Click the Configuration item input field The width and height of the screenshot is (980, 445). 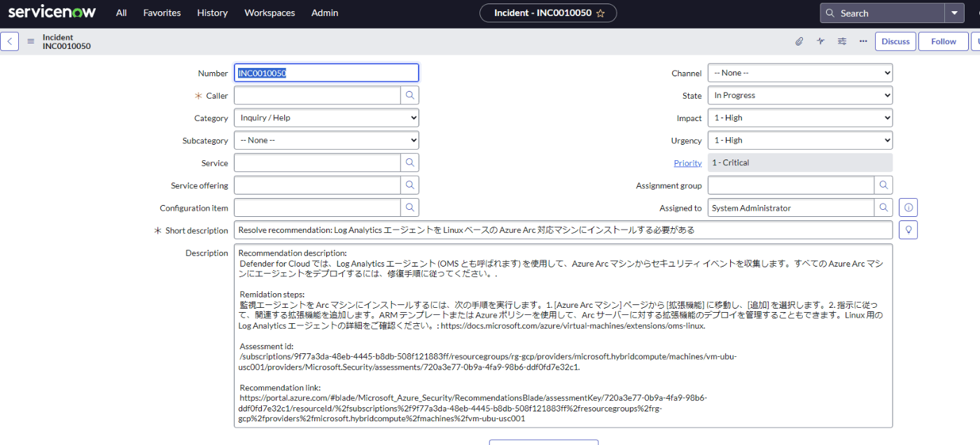point(317,208)
